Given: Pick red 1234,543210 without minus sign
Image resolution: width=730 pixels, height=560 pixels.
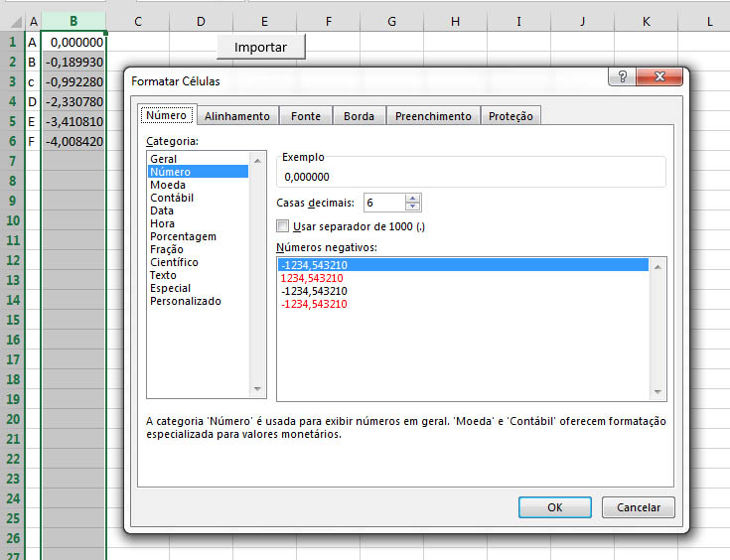Looking at the screenshot, I should (x=312, y=278).
